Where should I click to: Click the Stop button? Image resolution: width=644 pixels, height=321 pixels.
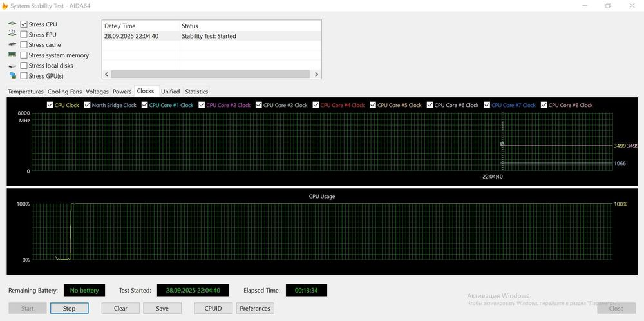click(x=69, y=308)
